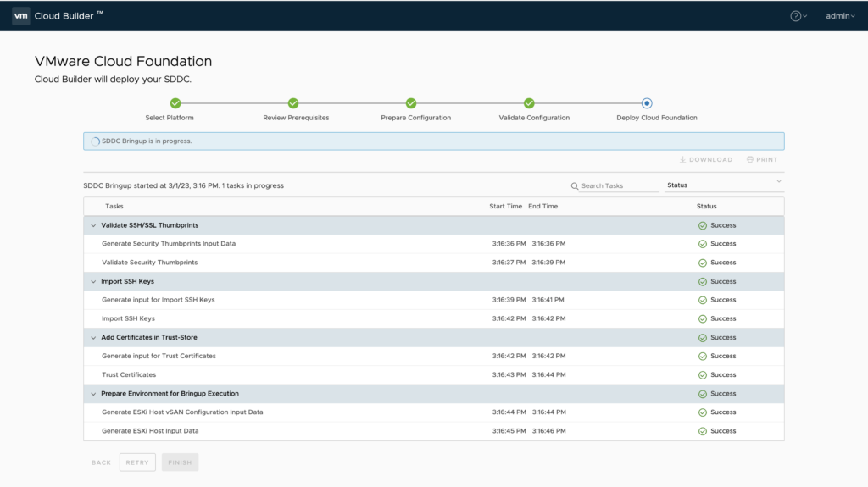This screenshot has width=868, height=487.
Task: Collapse Add Certificates in Trust-Store group
Action: point(93,337)
